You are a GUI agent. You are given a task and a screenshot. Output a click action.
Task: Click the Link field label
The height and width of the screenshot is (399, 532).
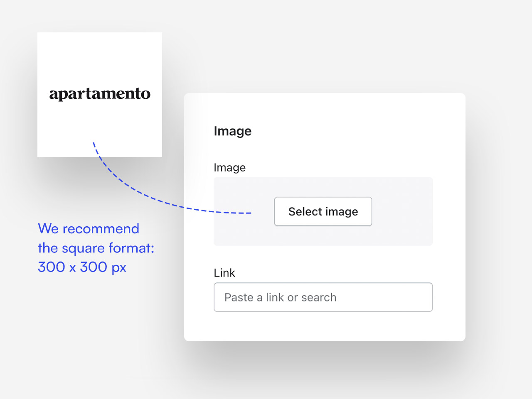224,273
